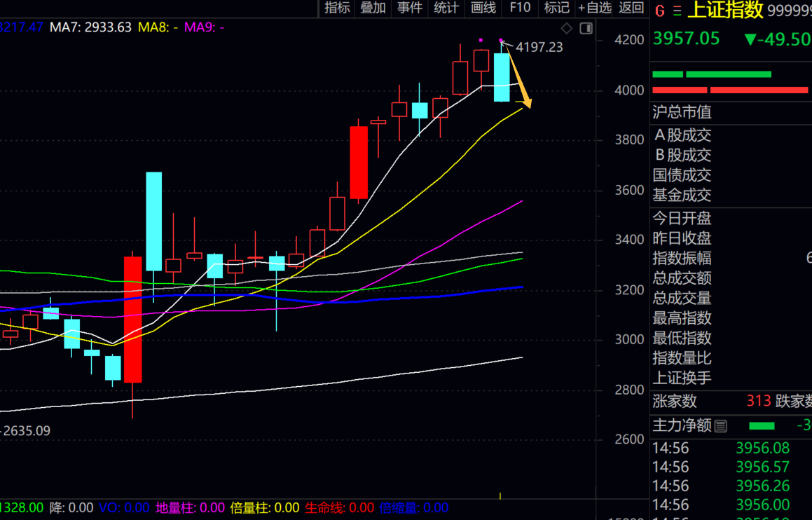812x520 pixels.
Task: Open the 事件 events dropdown
Action: tap(410, 8)
